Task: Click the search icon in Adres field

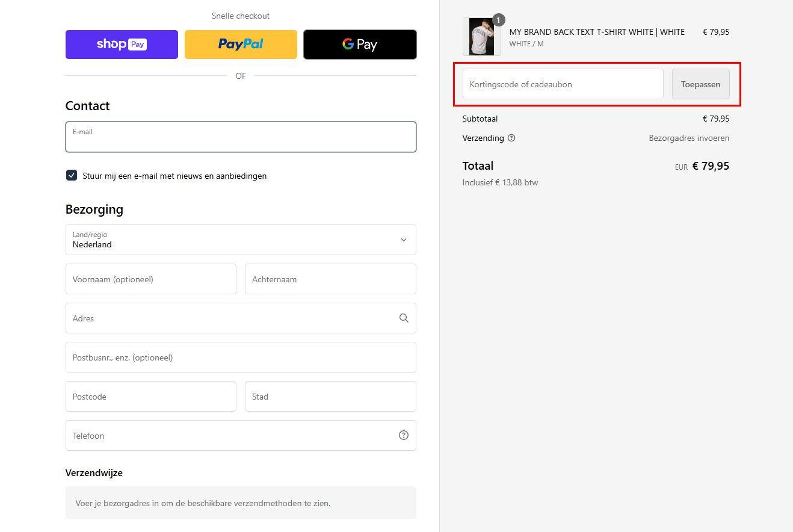Action: [x=404, y=318]
